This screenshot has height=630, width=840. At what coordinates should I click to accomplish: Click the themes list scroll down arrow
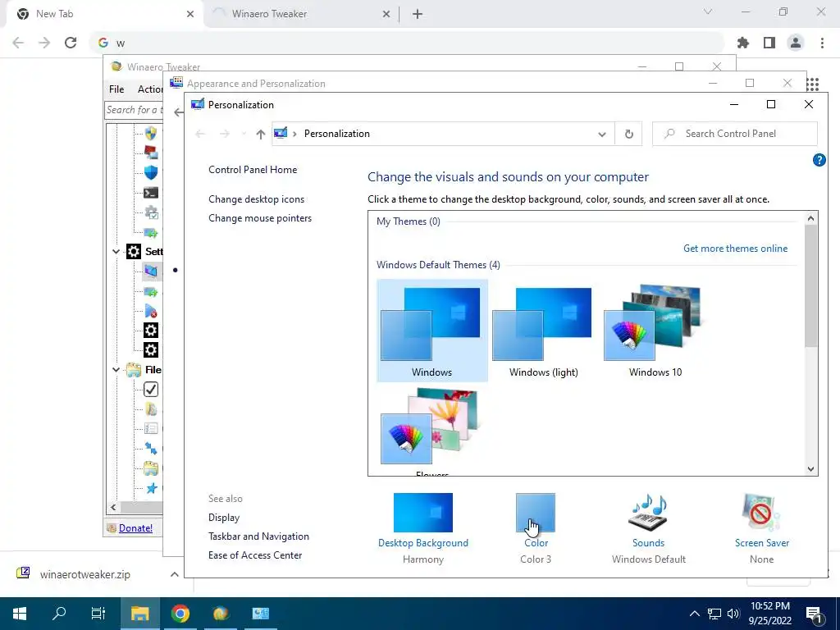(810, 469)
